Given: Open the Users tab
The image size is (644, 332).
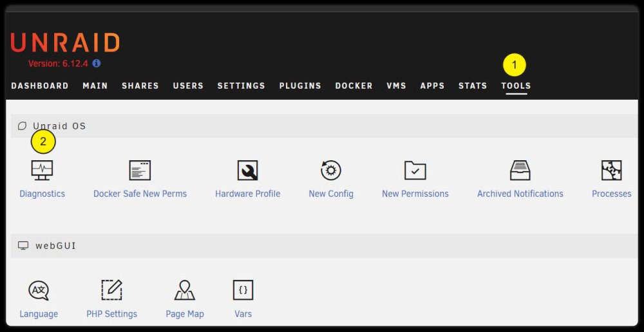Looking at the screenshot, I should 188,86.
